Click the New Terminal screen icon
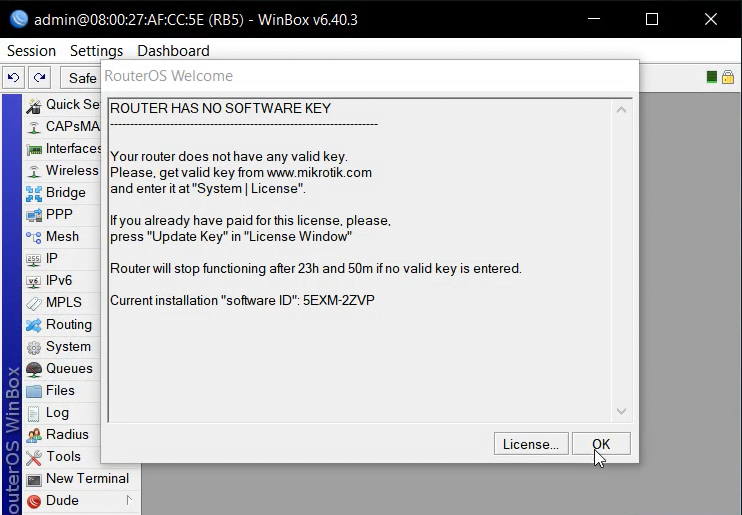 [x=34, y=479]
